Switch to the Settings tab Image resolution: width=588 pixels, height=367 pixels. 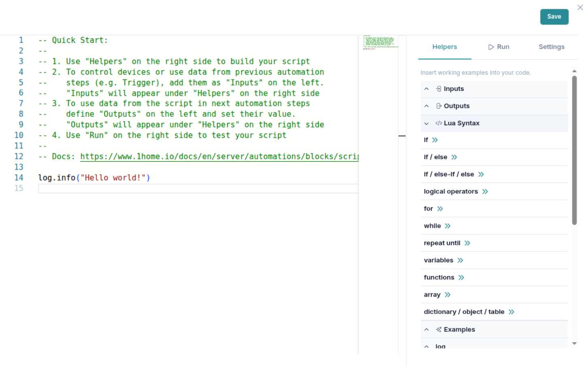click(x=551, y=47)
